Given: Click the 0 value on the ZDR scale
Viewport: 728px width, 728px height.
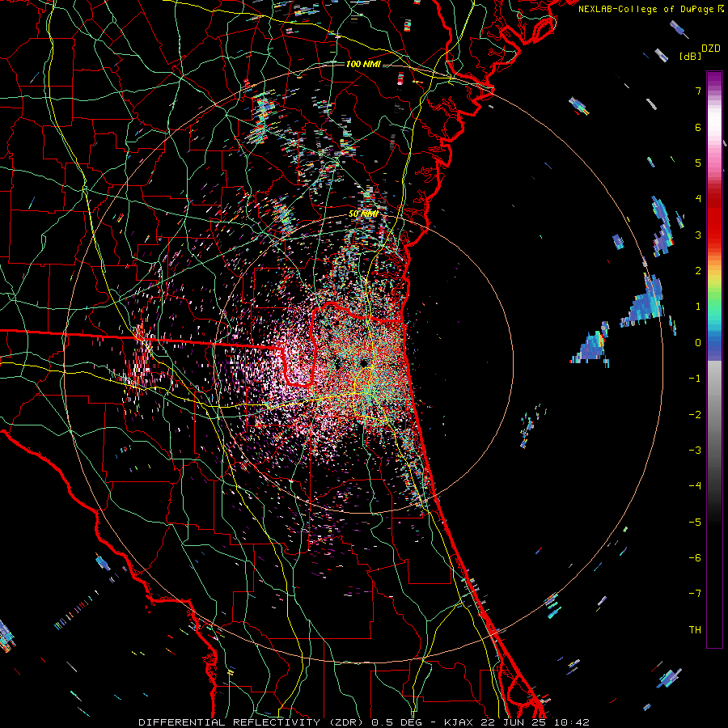Looking at the screenshot, I should coord(698,343).
